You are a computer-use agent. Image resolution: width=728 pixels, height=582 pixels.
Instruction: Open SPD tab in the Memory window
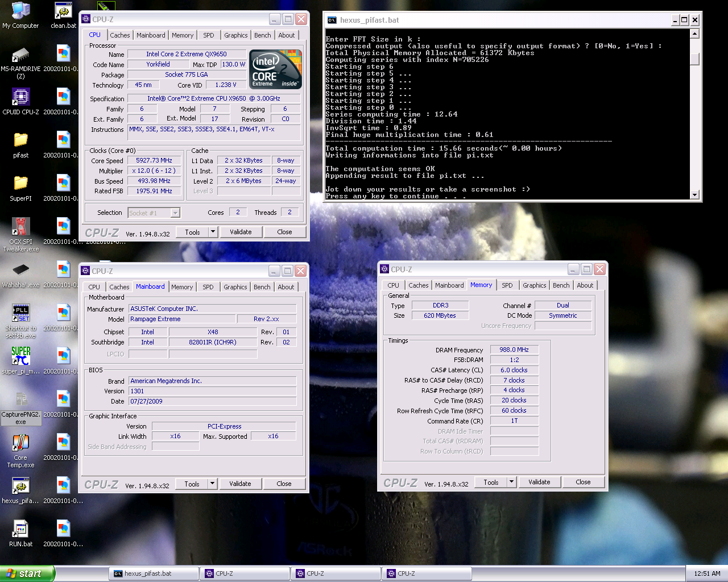pyautogui.click(x=507, y=285)
